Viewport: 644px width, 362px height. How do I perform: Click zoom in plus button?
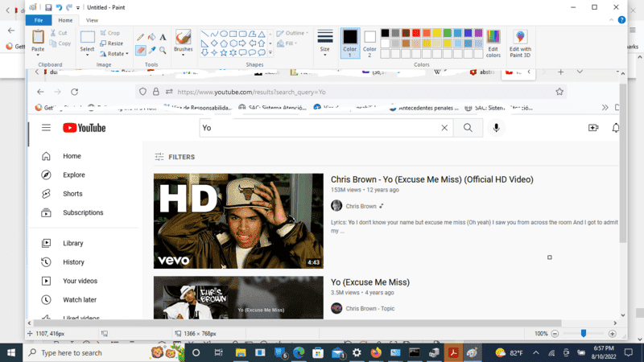[x=613, y=334]
